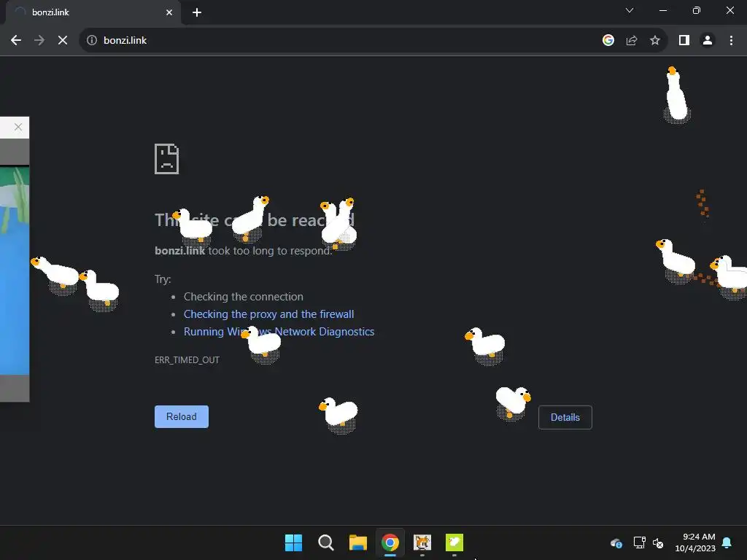This screenshot has height=560, width=747.
Task: Toggle the Chrome side panel
Action: pyautogui.click(x=684, y=41)
